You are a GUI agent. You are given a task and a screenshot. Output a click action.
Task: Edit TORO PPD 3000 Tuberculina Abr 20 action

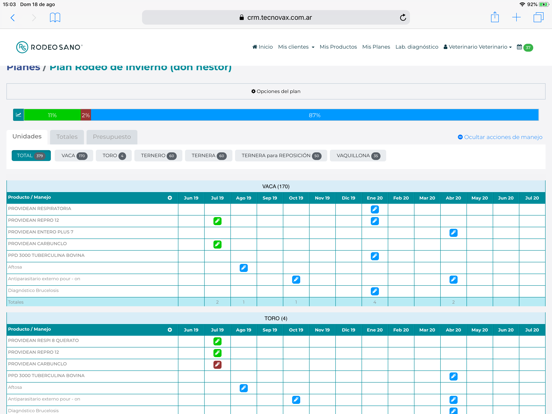click(x=453, y=376)
